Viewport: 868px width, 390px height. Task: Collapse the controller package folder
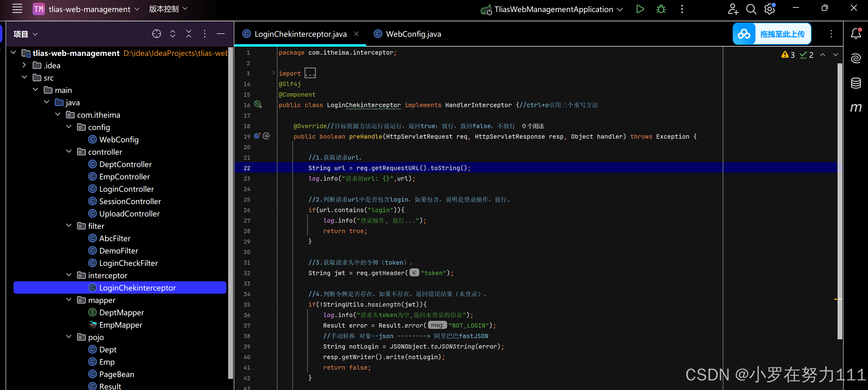click(69, 152)
